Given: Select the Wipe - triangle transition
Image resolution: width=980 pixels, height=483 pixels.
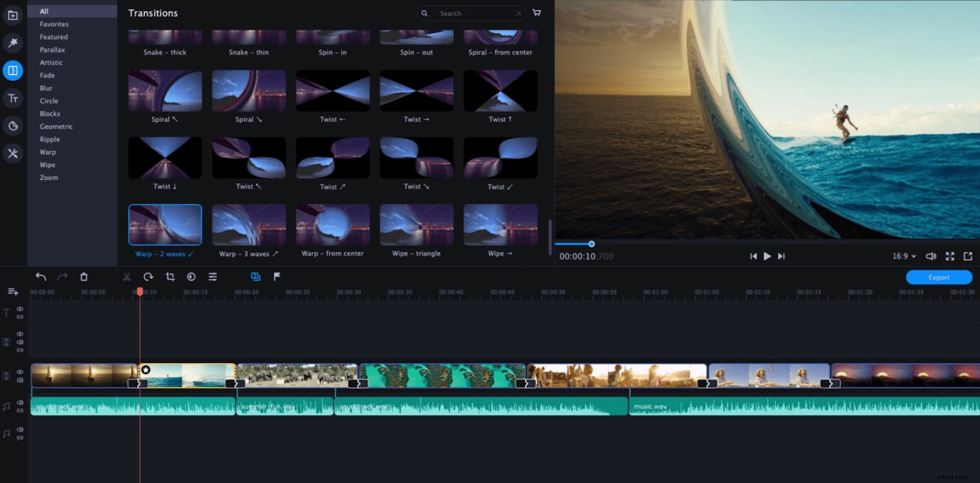Looking at the screenshot, I should click(x=417, y=225).
